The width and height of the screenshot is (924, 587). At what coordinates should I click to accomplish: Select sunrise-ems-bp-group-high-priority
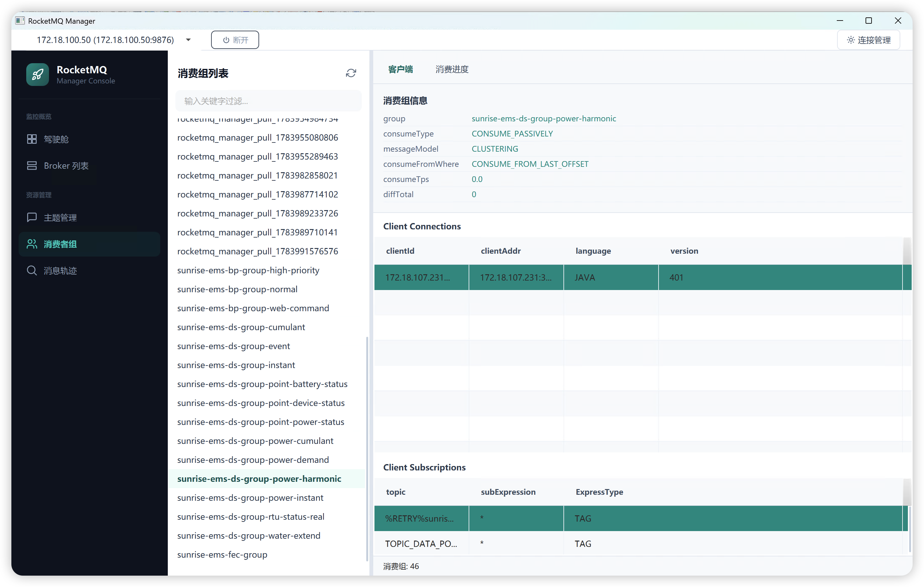click(267, 270)
